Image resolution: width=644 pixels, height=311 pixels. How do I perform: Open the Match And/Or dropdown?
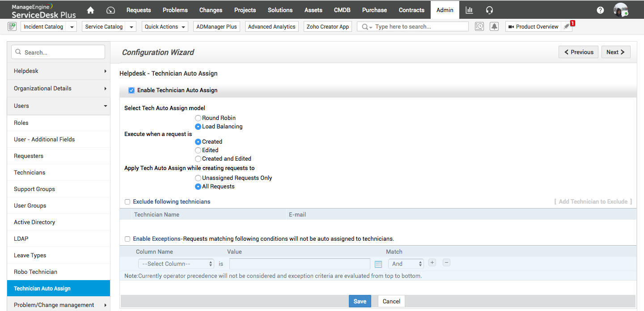point(405,264)
